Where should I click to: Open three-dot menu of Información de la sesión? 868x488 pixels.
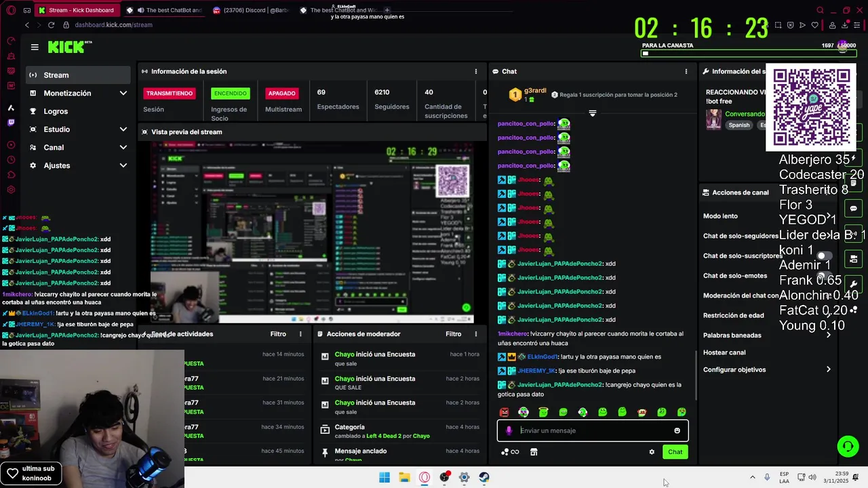pyautogui.click(x=475, y=71)
